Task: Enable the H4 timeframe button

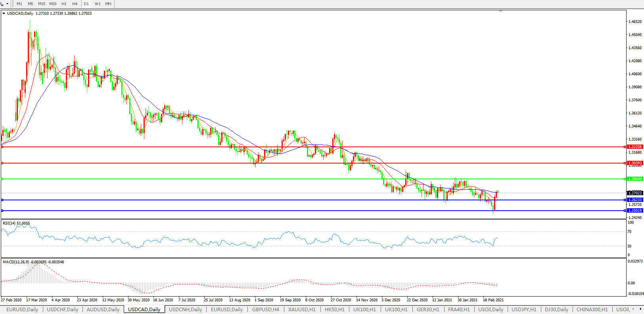Action: 75,4
